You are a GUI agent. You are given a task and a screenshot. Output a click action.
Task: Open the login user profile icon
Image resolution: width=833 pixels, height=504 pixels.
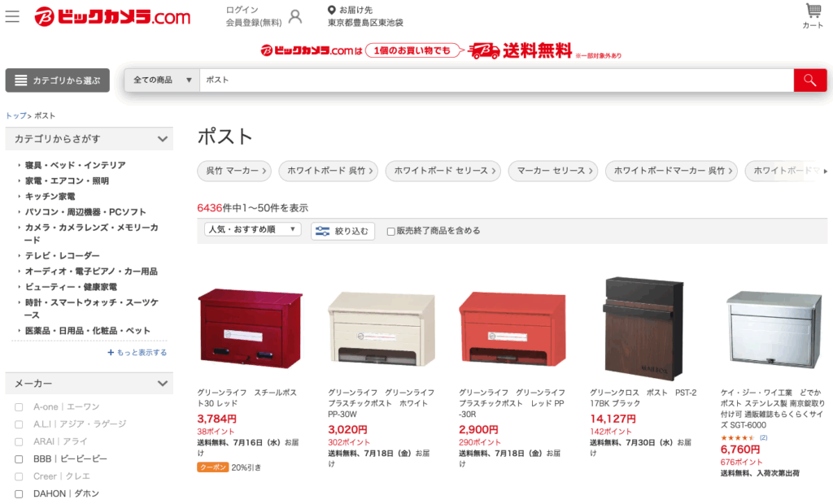point(294,16)
